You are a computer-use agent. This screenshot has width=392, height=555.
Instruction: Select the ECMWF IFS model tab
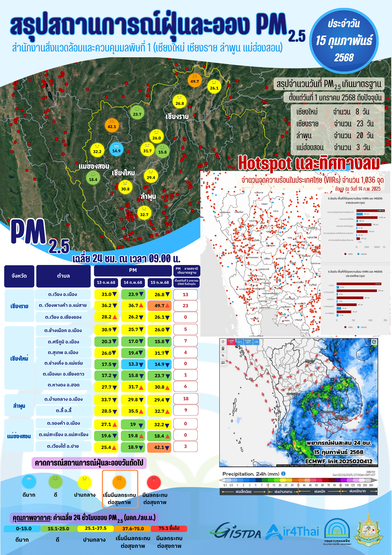point(231,342)
